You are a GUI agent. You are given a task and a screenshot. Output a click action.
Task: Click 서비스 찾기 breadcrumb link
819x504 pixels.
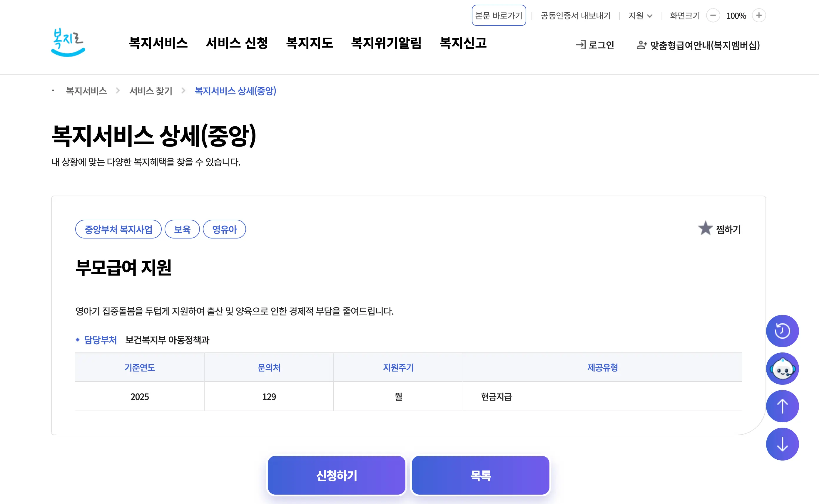(151, 91)
